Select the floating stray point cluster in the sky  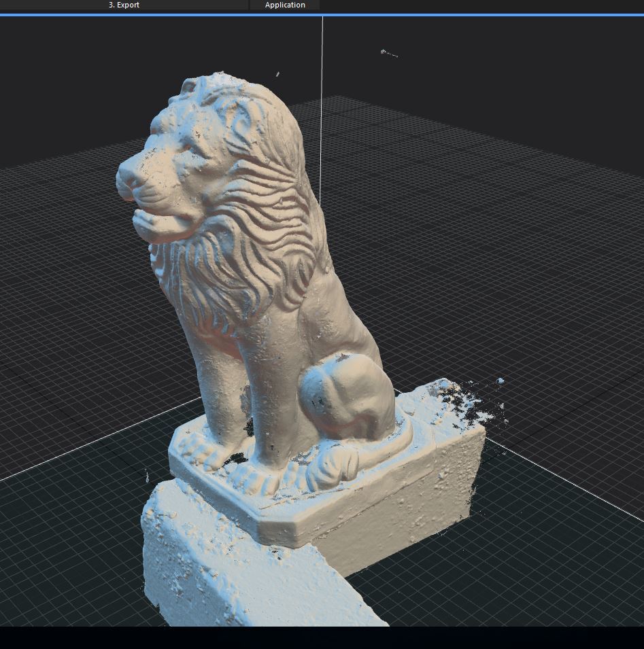click(x=388, y=52)
